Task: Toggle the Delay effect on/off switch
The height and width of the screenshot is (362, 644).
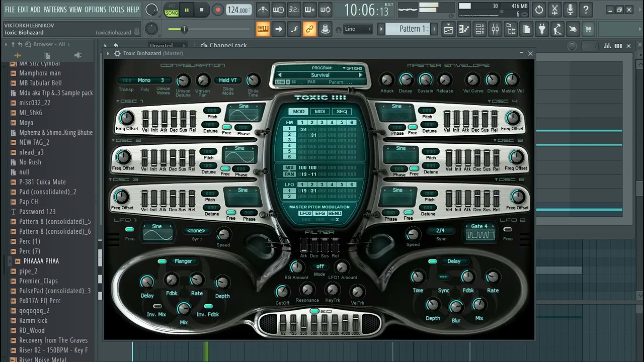Action: [x=433, y=261]
